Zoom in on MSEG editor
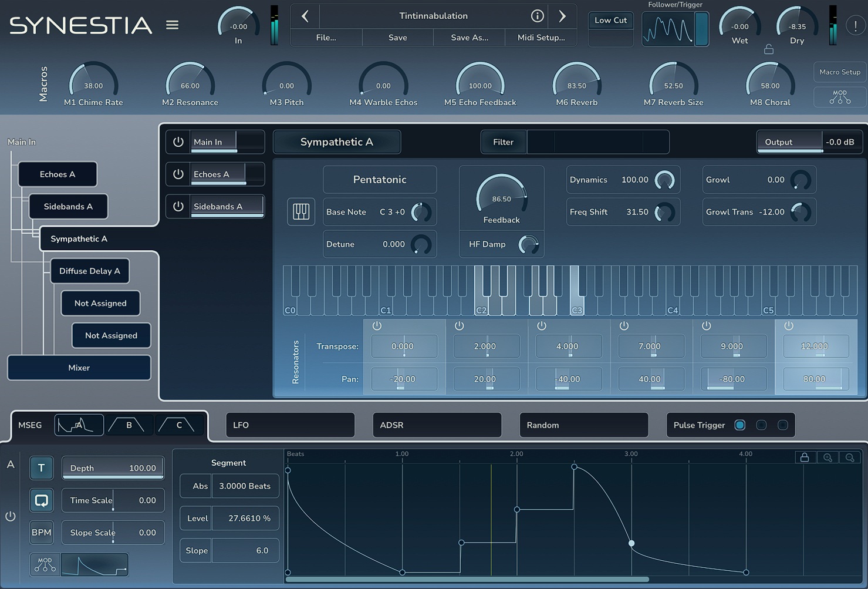 point(828,457)
